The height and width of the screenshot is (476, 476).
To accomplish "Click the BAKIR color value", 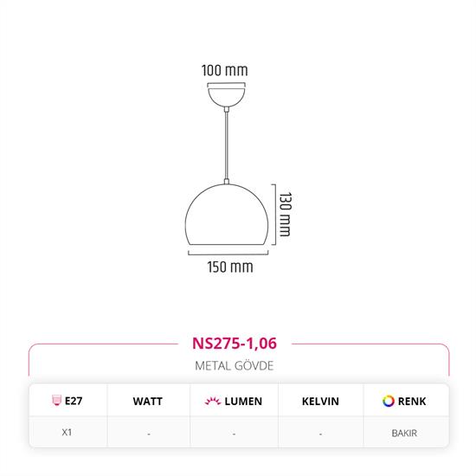I will pos(404,434).
